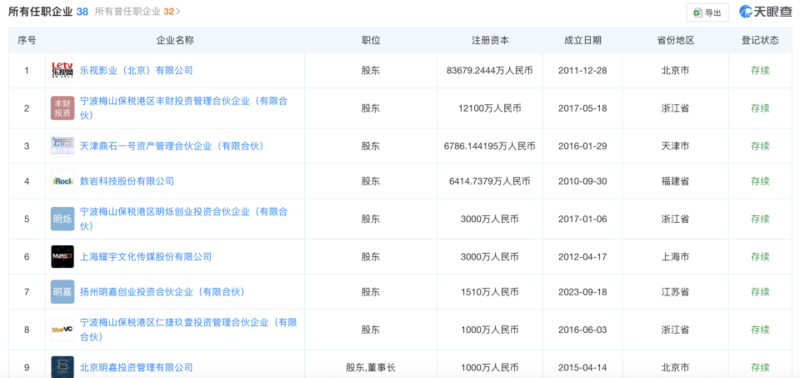Click the 天津鼎石一号 company logo
This screenshot has height=378, width=800.
(x=62, y=146)
